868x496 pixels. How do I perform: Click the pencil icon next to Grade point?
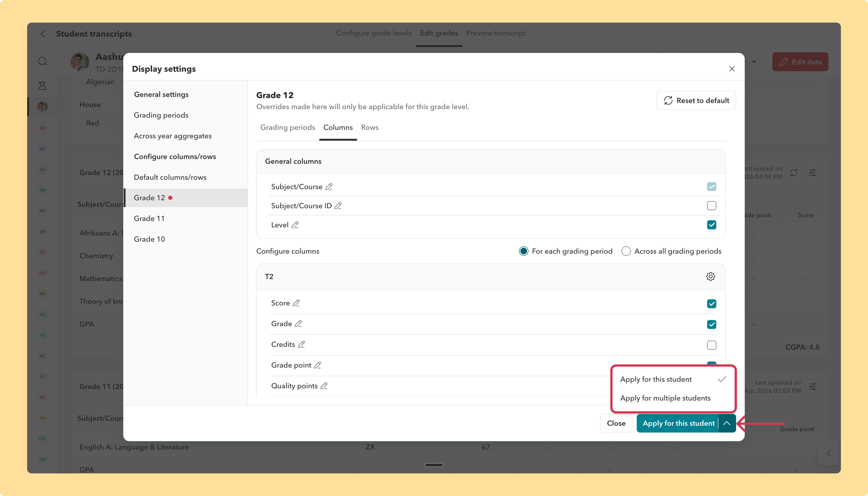[x=317, y=365]
